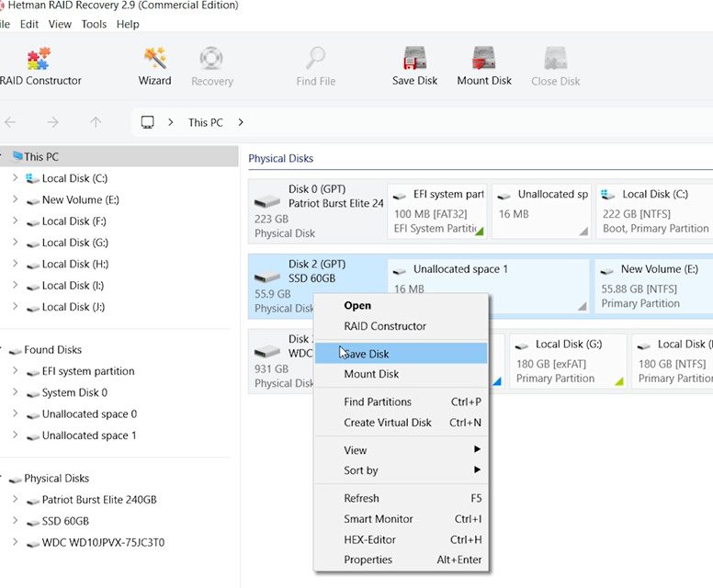Select Unallocated space 1 tree item
The width and height of the screenshot is (713, 588).
coord(89,435)
